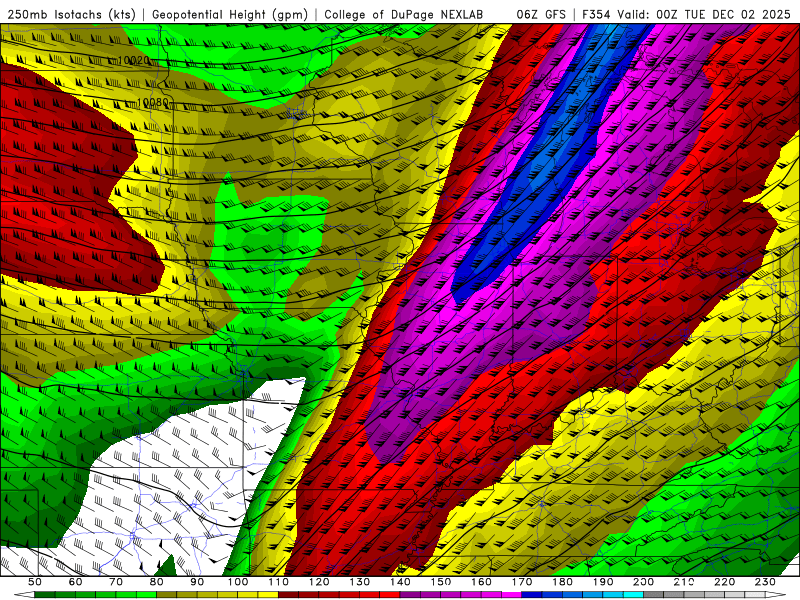Click the '210' value on the color scale

pos(684,582)
